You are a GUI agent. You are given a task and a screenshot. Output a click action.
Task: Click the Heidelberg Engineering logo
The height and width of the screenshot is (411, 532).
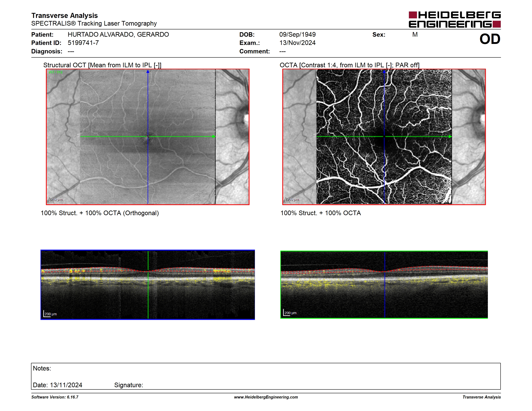tap(455, 20)
